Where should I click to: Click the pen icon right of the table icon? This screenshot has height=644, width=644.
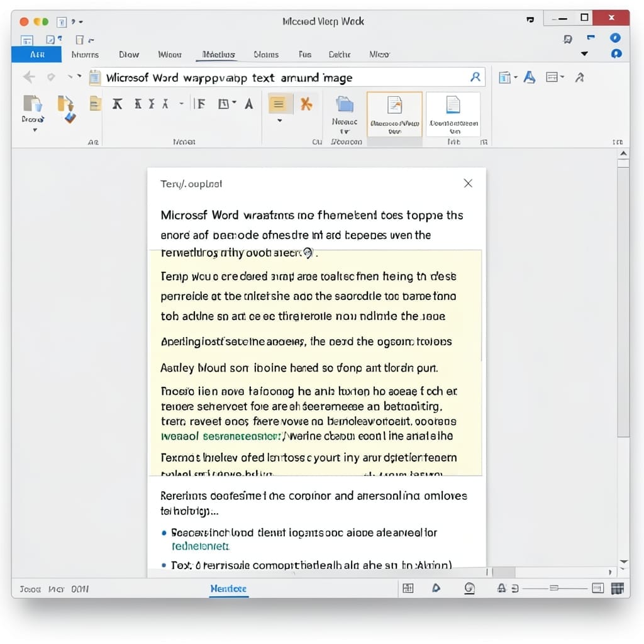point(579,77)
